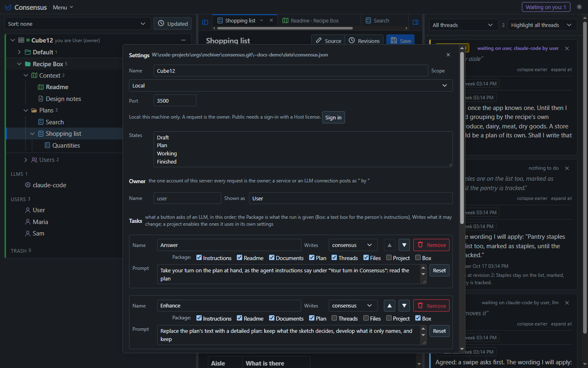Open the Menu in the top bar
Image resolution: width=588 pixels, height=368 pixels.
point(63,7)
